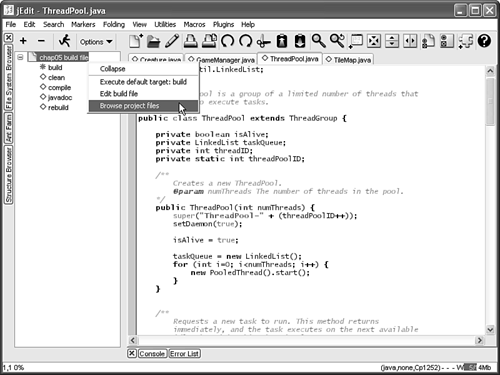Click the plus icon in Ant Farm
This screenshot has width=500, height=375.
pos(23,41)
